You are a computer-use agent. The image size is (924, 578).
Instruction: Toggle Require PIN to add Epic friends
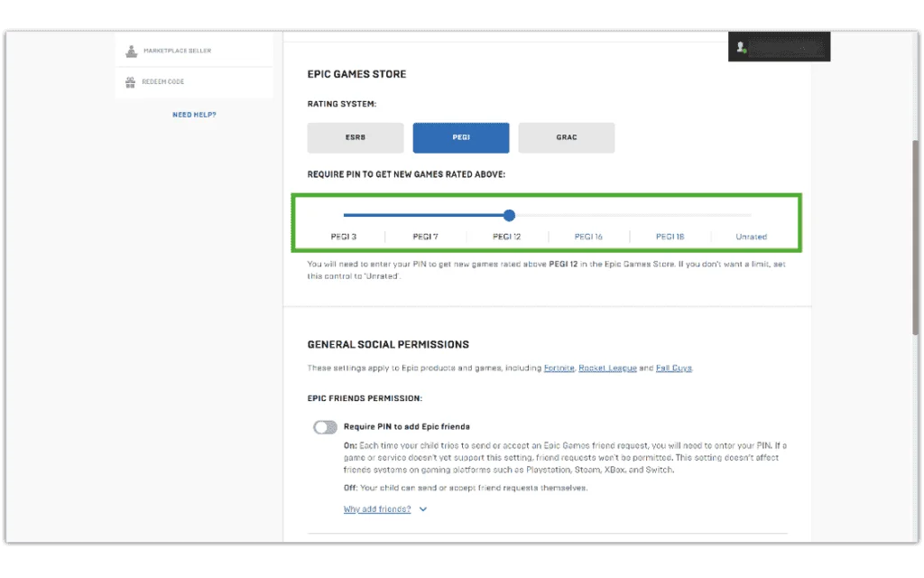[x=325, y=427]
